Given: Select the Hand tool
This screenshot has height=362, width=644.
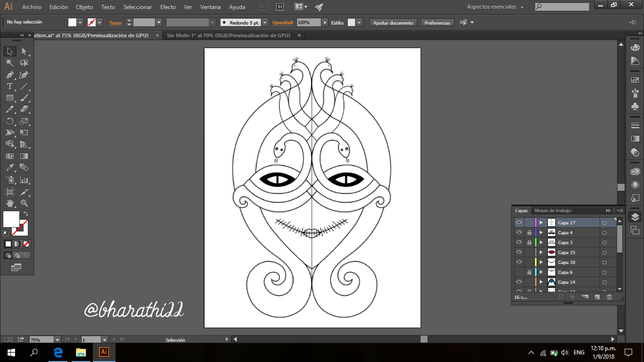Looking at the screenshot, I should 10,203.
